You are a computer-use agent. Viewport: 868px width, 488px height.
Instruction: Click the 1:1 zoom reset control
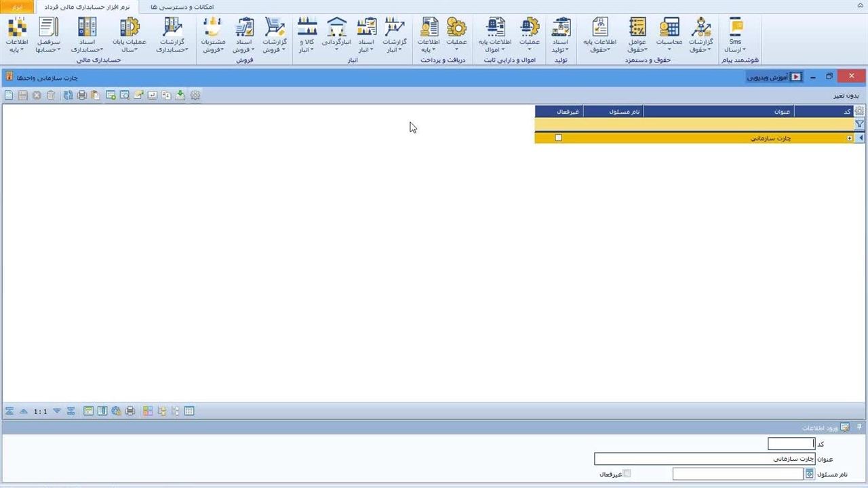pyautogui.click(x=41, y=411)
